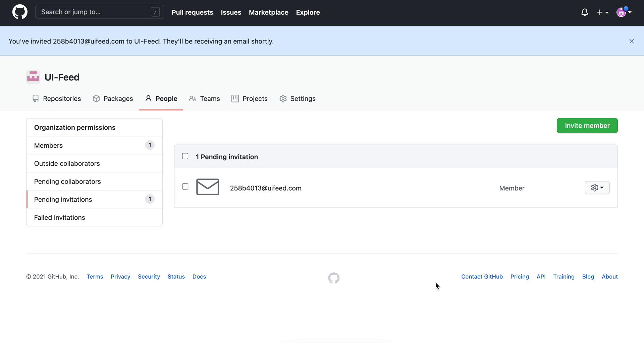The height and width of the screenshot is (343, 644).
Task: Click the Invite member button
Action: click(x=587, y=126)
